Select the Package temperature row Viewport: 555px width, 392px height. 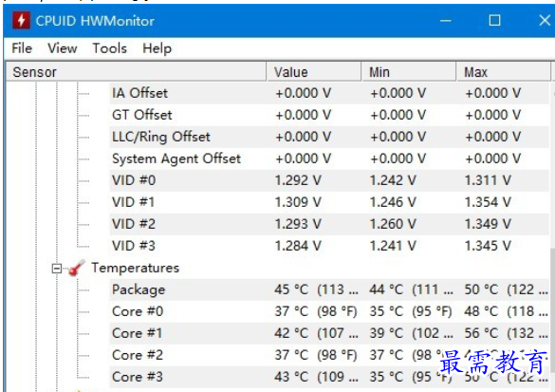329,289
